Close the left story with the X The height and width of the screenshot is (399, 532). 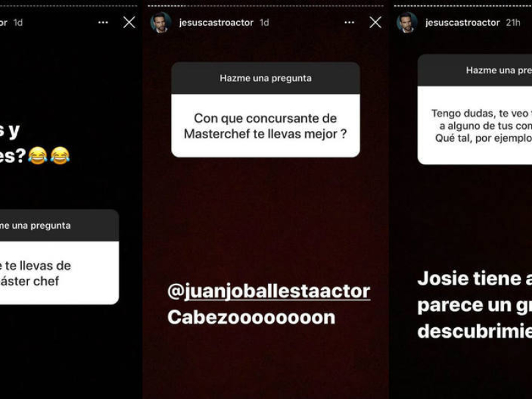[129, 23]
